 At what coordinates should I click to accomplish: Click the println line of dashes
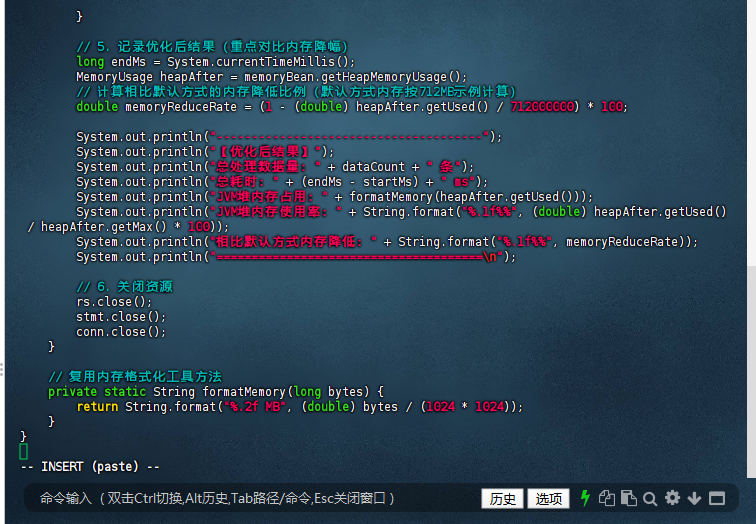[289, 137]
